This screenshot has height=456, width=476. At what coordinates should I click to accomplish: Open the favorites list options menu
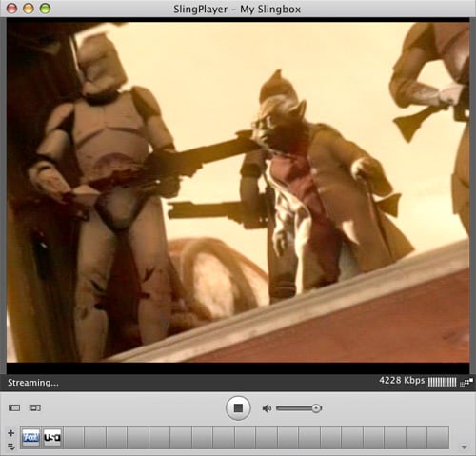pos(11,446)
